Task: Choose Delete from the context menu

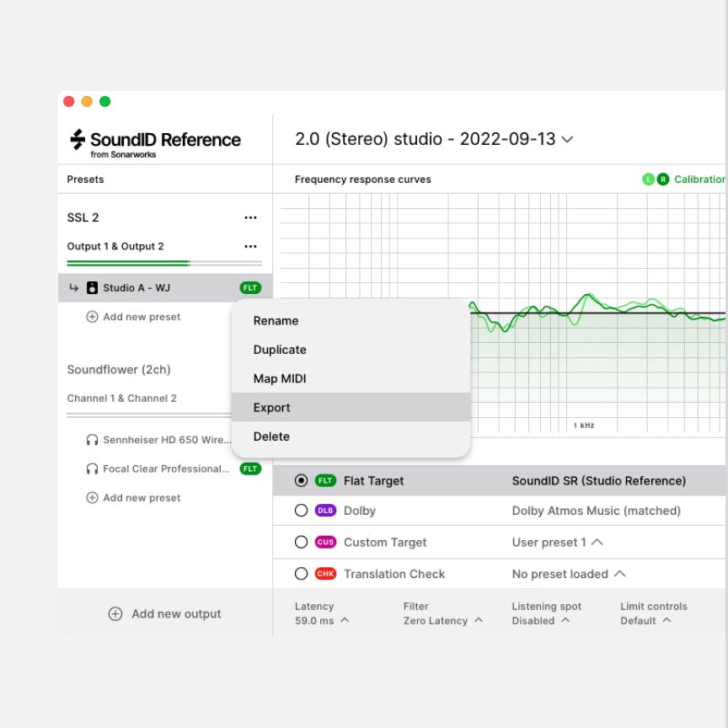Action: click(351, 436)
